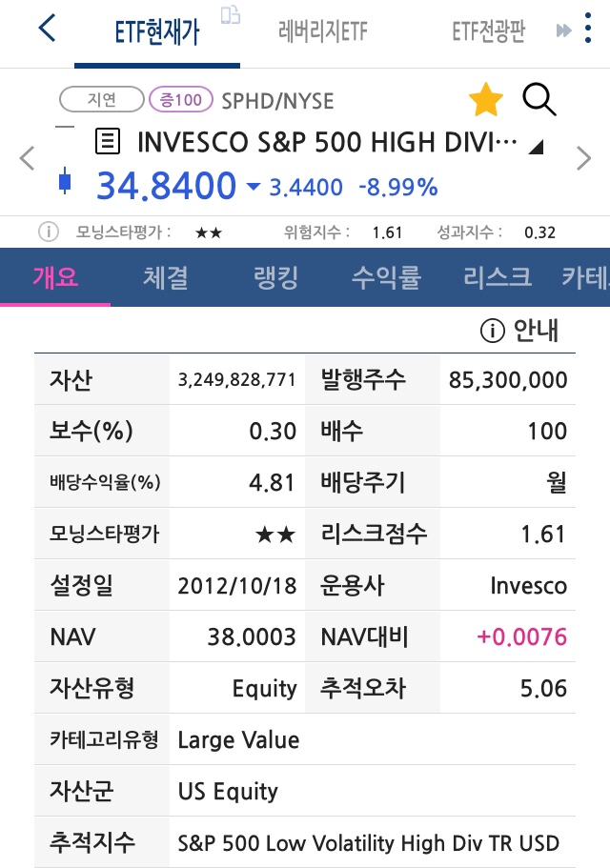Tap the S&P 500 Low Volatility index name

pos(369,843)
